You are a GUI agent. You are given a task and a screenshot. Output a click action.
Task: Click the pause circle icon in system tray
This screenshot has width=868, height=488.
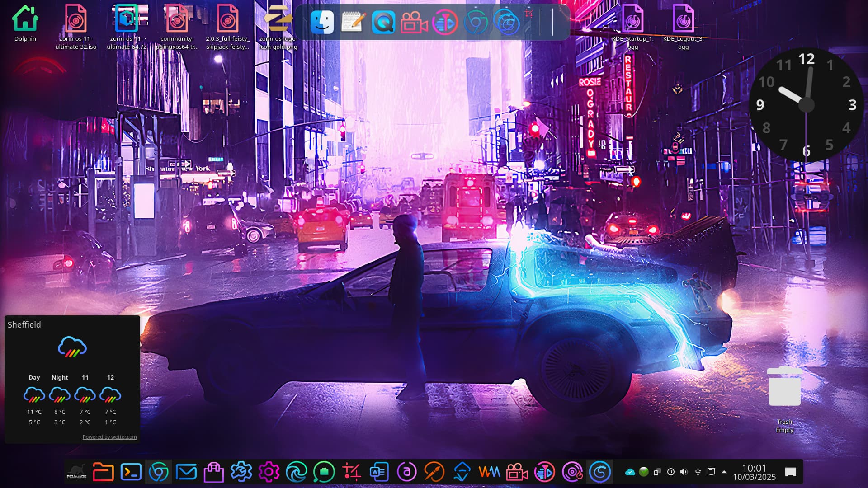click(x=671, y=472)
